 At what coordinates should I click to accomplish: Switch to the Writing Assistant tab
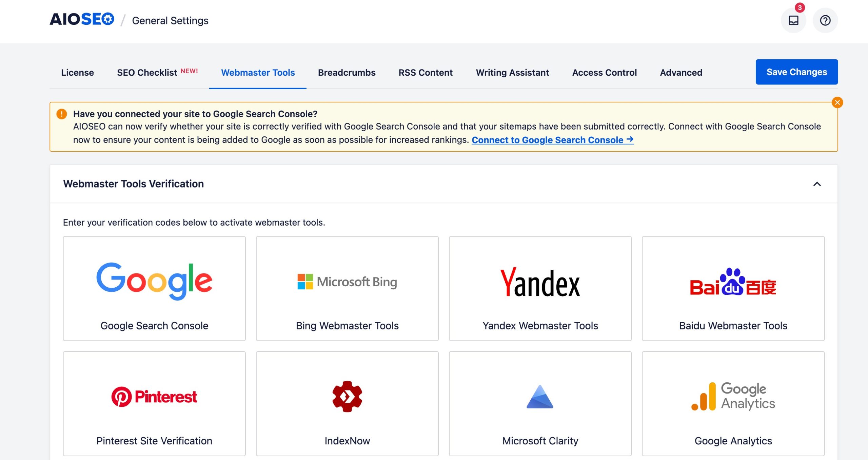pos(512,73)
